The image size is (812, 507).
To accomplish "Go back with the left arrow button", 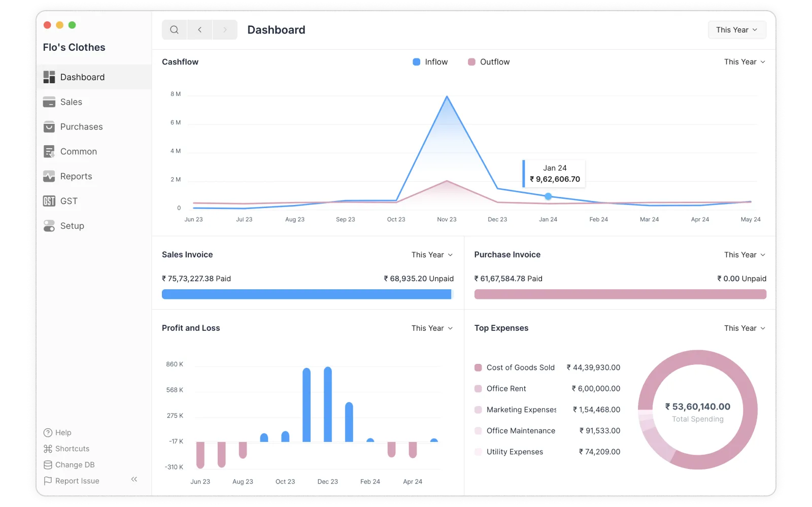I will point(200,30).
